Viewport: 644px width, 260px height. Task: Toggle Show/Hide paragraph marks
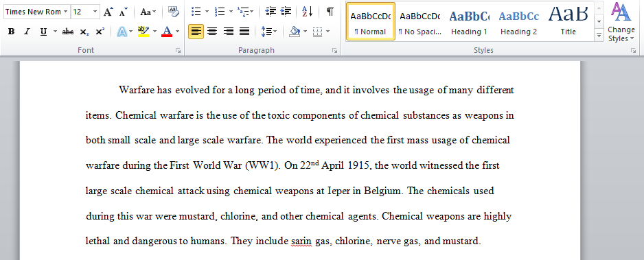(330, 12)
